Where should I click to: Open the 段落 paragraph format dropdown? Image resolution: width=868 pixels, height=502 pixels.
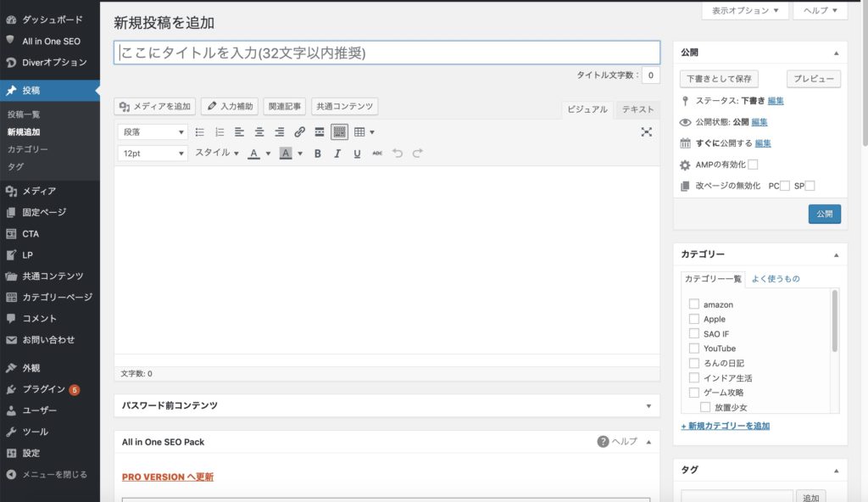click(x=153, y=132)
